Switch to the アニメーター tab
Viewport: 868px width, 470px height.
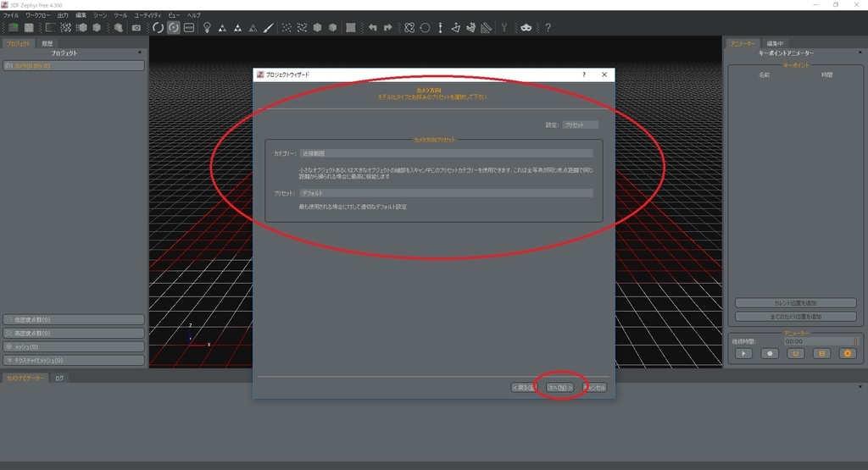click(743, 43)
